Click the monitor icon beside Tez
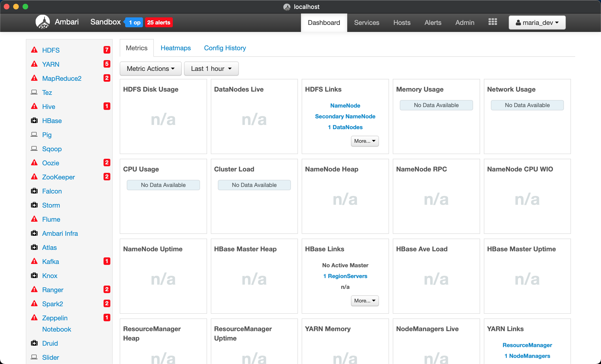Image resolution: width=601 pixels, height=364 pixels. click(34, 92)
